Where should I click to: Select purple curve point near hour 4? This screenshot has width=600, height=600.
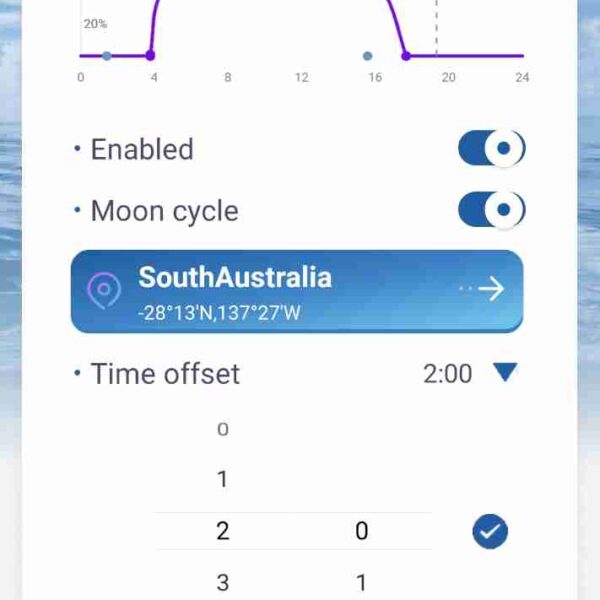click(150, 56)
